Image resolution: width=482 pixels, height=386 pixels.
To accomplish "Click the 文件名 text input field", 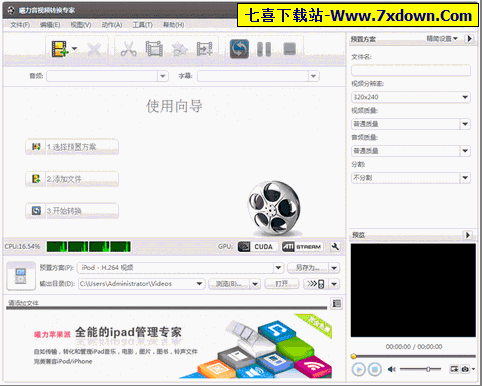I will point(411,70).
